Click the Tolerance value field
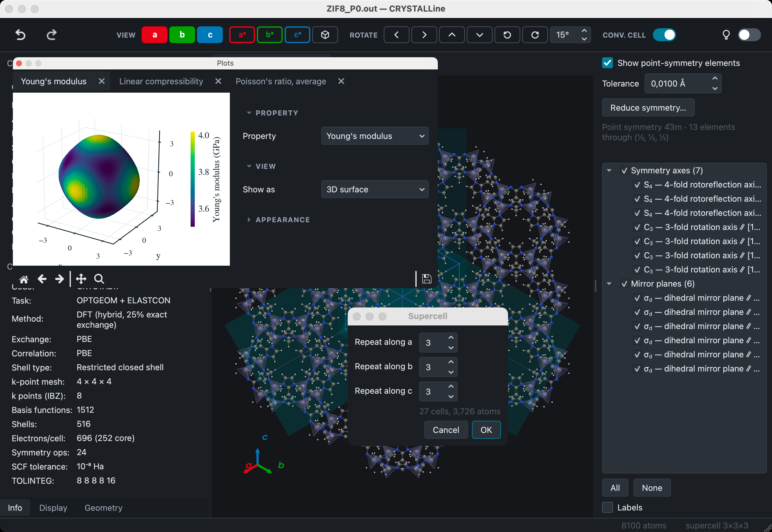The height and width of the screenshot is (532, 772). tap(683, 84)
